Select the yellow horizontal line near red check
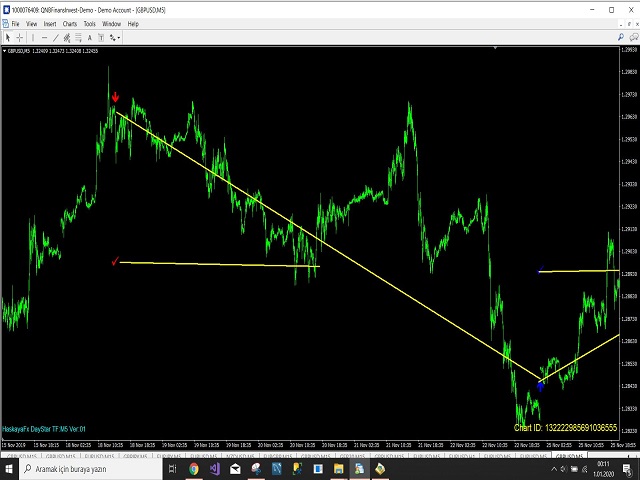Image resolution: width=640 pixels, height=480 pixels. 220,264
